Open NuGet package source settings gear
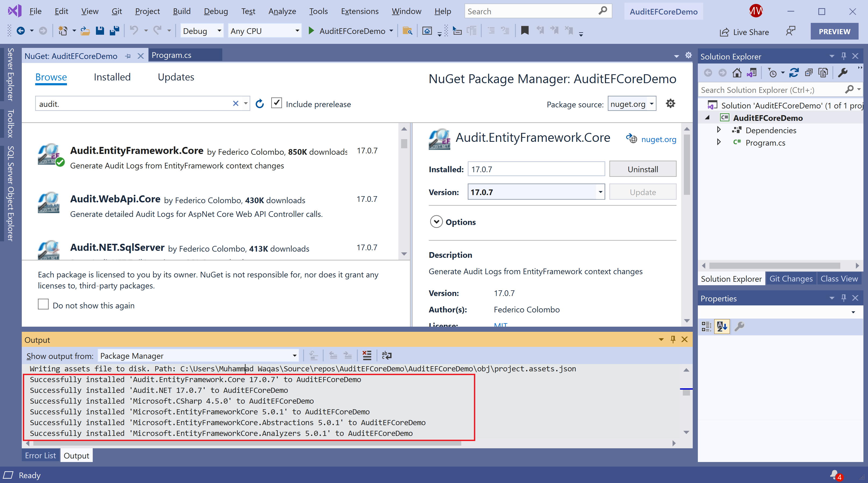The width and height of the screenshot is (868, 483). pyautogui.click(x=670, y=104)
